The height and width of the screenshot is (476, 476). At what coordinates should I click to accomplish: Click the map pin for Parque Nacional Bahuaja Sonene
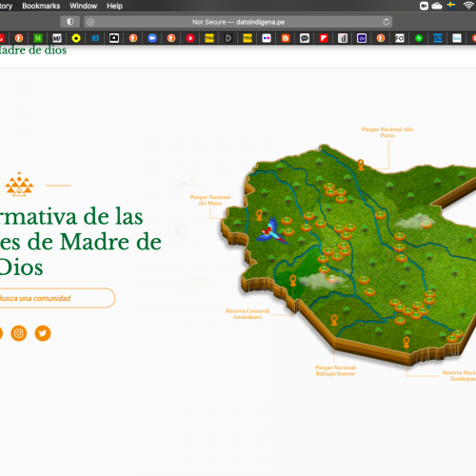(x=334, y=320)
